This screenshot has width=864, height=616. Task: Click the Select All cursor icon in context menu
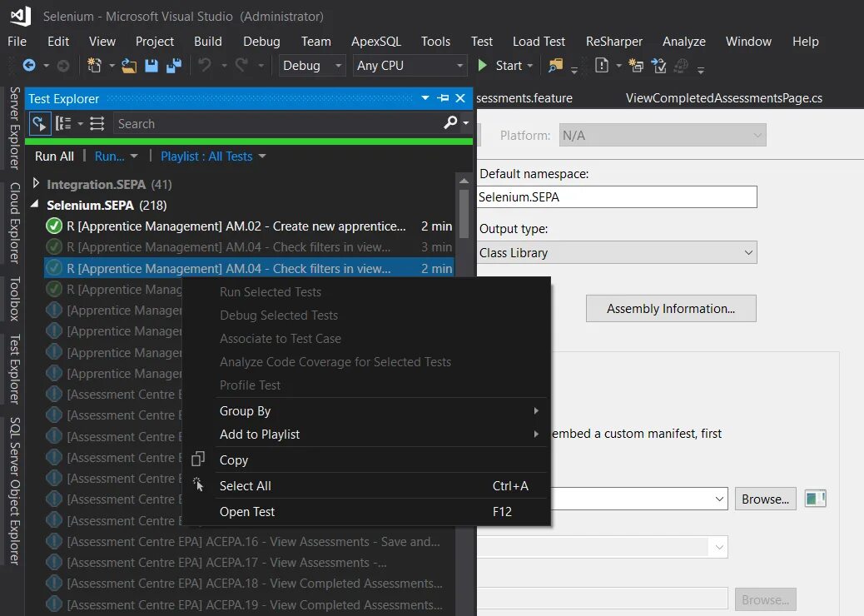pyautogui.click(x=198, y=484)
